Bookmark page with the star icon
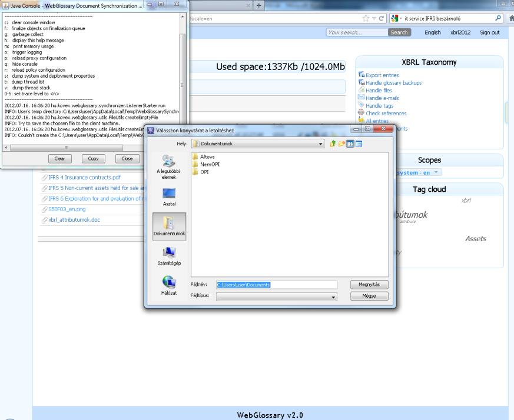The width and height of the screenshot is (514, 420). tap(366, 18)
